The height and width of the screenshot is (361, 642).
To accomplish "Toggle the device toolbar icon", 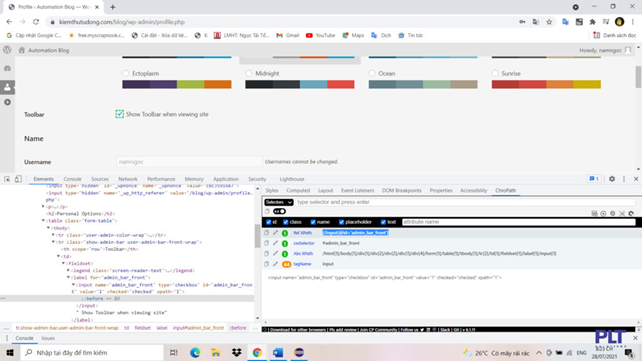I will [18, 179].
